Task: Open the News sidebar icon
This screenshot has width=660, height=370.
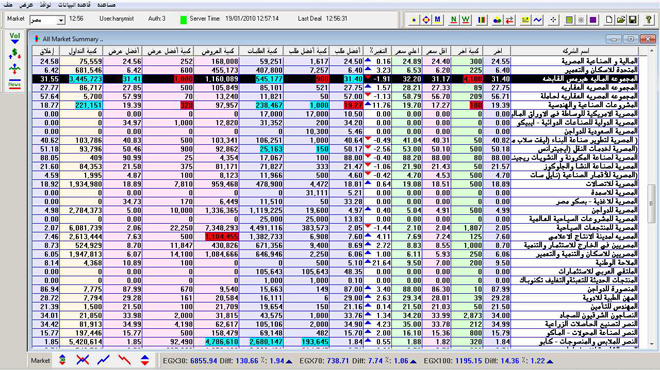Action: [14, 83]
